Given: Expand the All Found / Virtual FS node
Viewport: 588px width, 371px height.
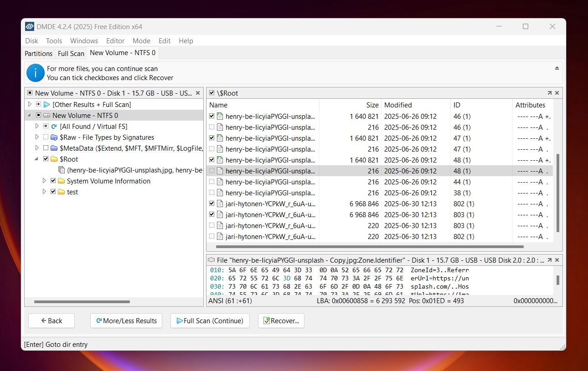Looking at the screenshot, I should click(37, 126).
